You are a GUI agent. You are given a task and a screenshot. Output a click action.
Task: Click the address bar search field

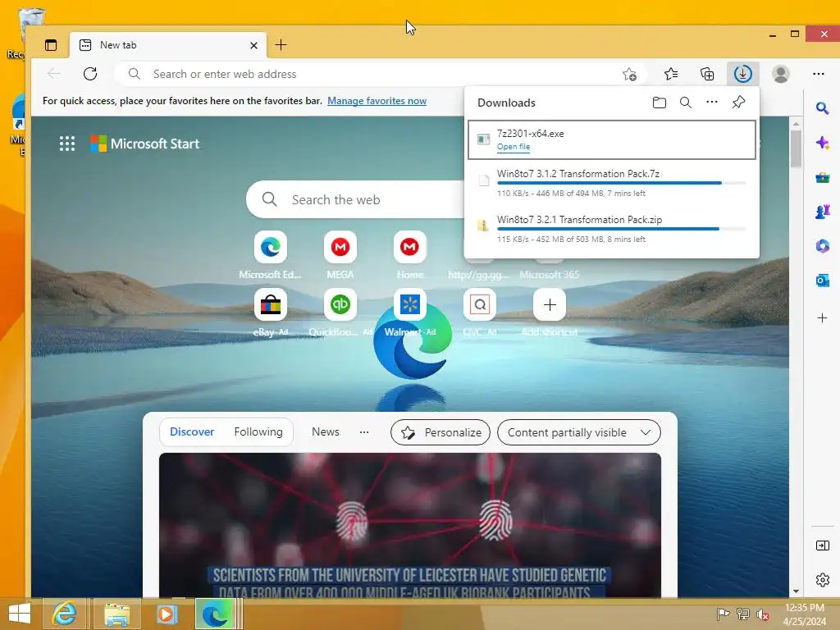(375, 74)
